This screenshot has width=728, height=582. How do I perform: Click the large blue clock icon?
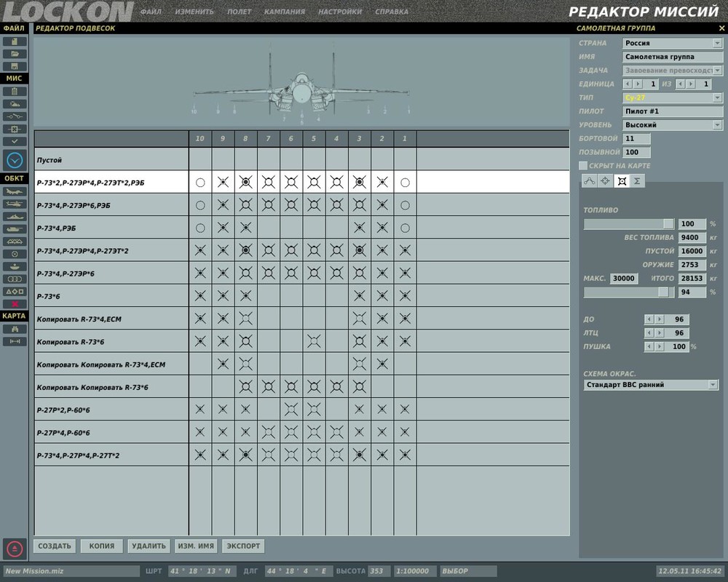15,161
